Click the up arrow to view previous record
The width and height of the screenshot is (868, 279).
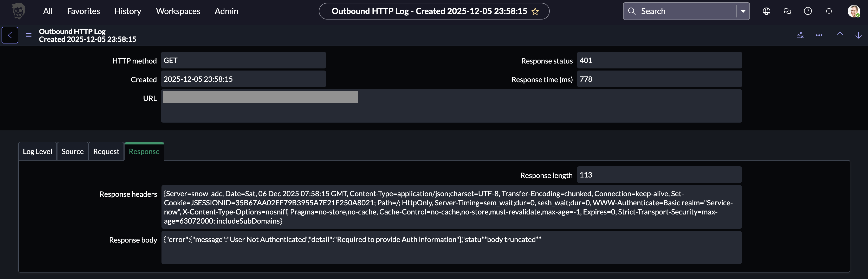point(840,35)
